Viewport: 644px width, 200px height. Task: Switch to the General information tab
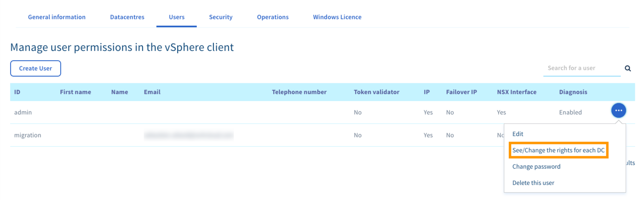[x=57, y=17]
